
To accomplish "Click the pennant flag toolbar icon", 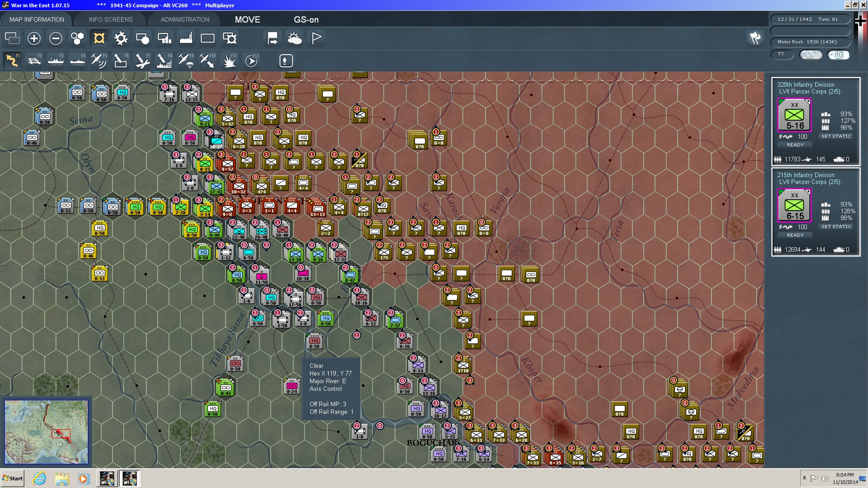I will 316,38.
